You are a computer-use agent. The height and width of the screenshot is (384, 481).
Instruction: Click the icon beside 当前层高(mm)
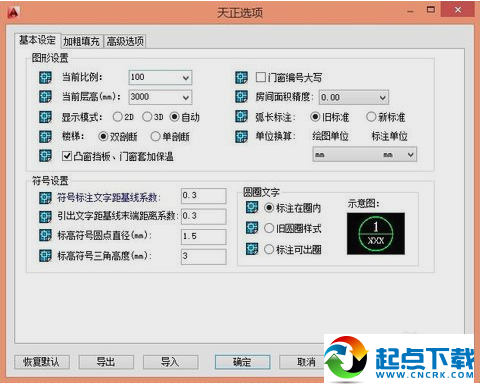pos(45,97)
